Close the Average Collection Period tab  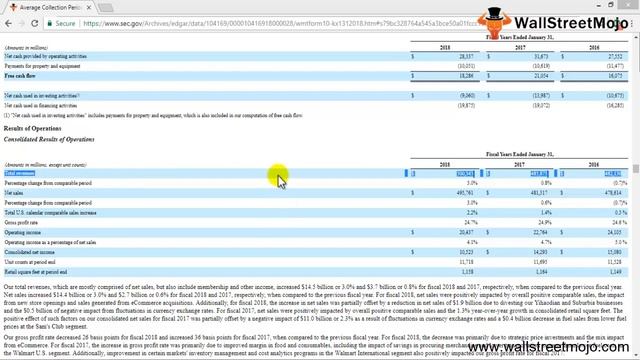click(89, 7)
